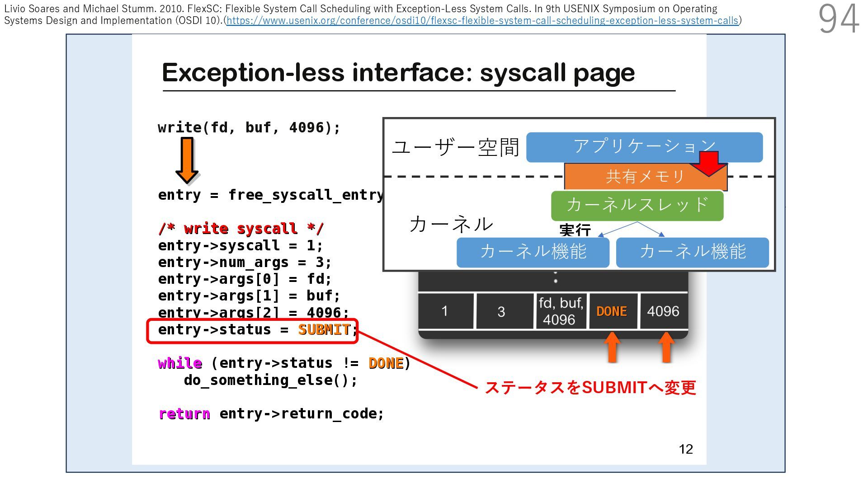Click the page number 94
This screenshot has height=488, width=868.
pyautogui.click(x=838, y=19)
